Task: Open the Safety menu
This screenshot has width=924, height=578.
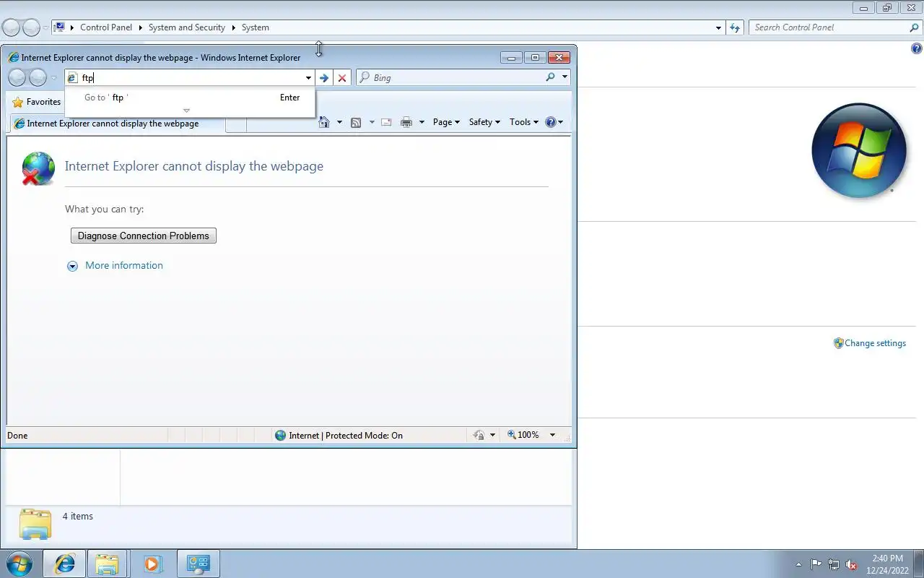Action: [484, 122]
